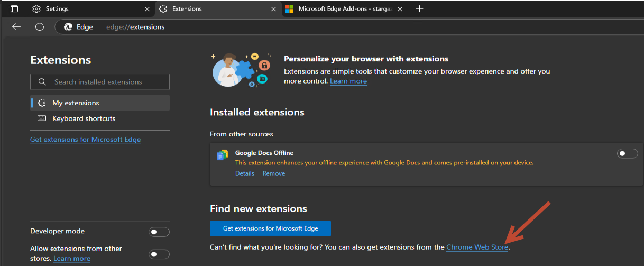Click the 'Extensions' sidebar heading
This screenshot has height=266, width=644.
61,60
